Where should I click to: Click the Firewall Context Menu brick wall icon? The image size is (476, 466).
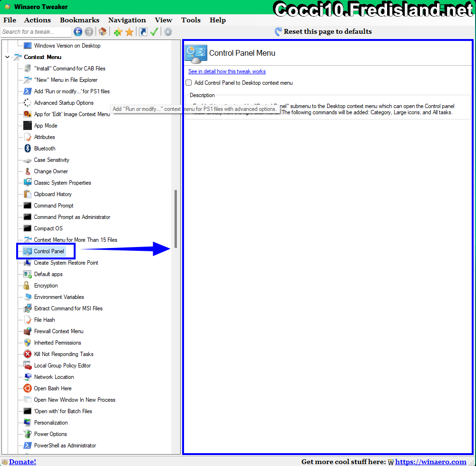[x=28, y=331]
